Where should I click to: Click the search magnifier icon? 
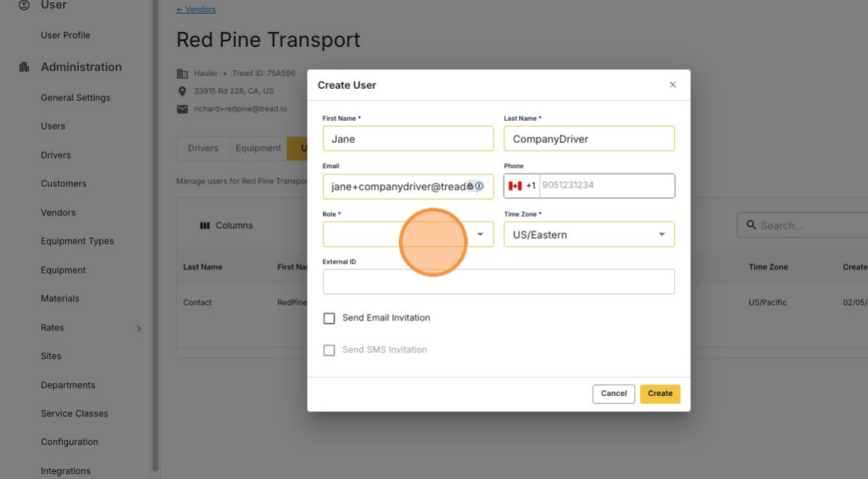click(x=751, y=225)
